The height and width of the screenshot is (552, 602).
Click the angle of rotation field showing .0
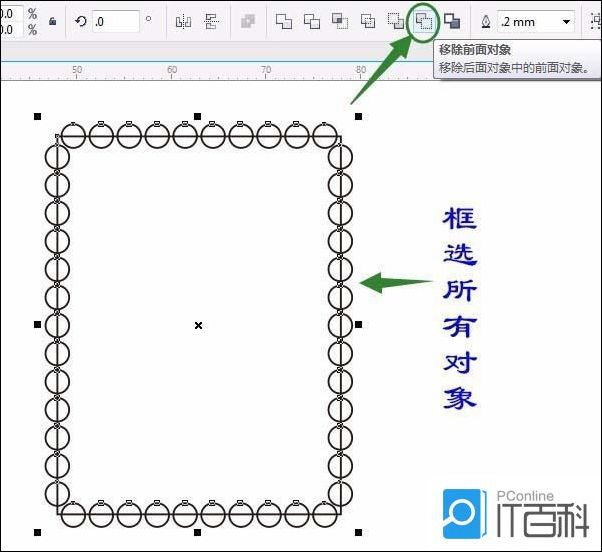click(x=116, y=21)
